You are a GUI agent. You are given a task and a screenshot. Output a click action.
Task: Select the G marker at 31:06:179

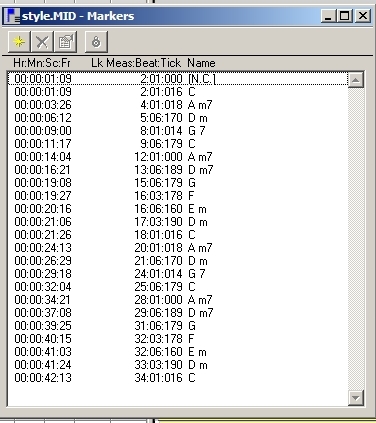click(x=178, y=326)
